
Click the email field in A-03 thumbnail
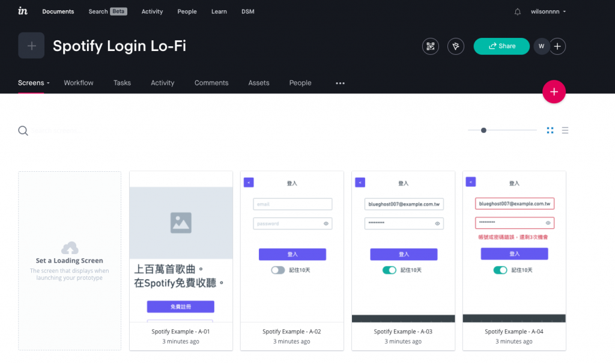click(404, 204)
